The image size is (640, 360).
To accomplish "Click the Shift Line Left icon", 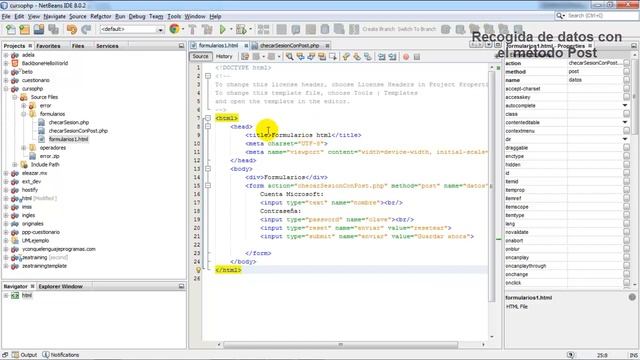I will pyautogui.click(x=382, y=57).
